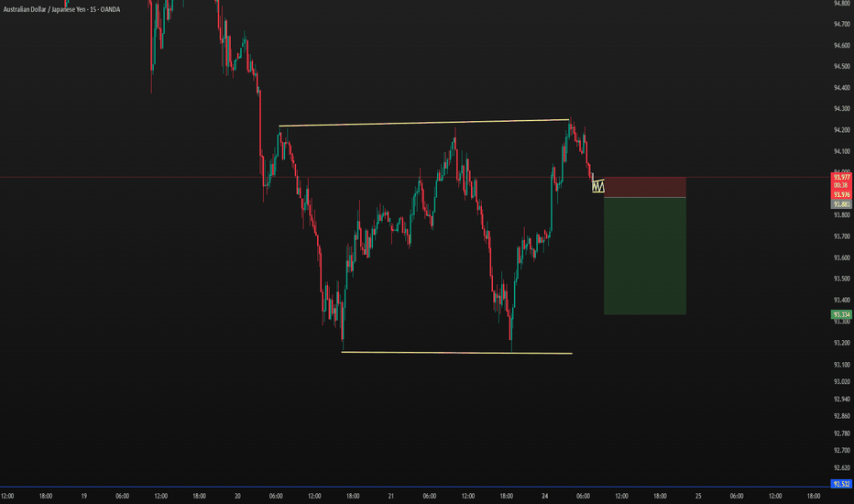The width and height of the screenshot is (854, 504).
Task: Click the date label 21 on time axis
Action: click(x=391, y=497)
